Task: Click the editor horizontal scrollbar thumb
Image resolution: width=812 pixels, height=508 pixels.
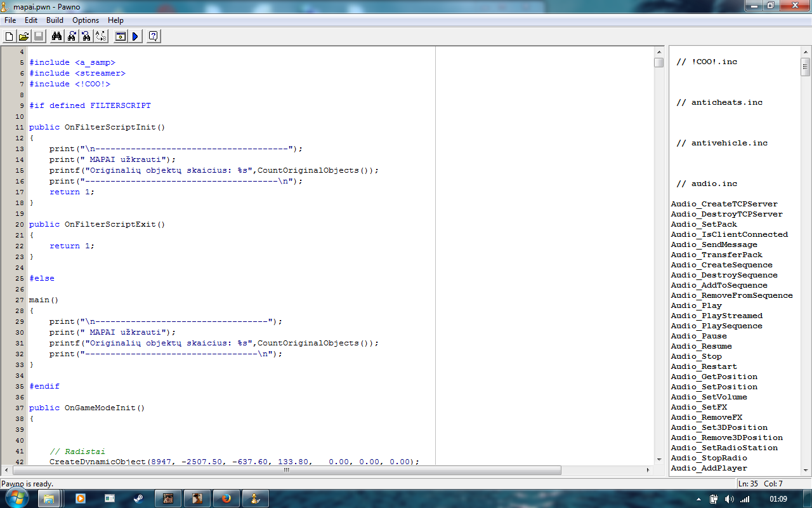Action: [x=287, y=471]
